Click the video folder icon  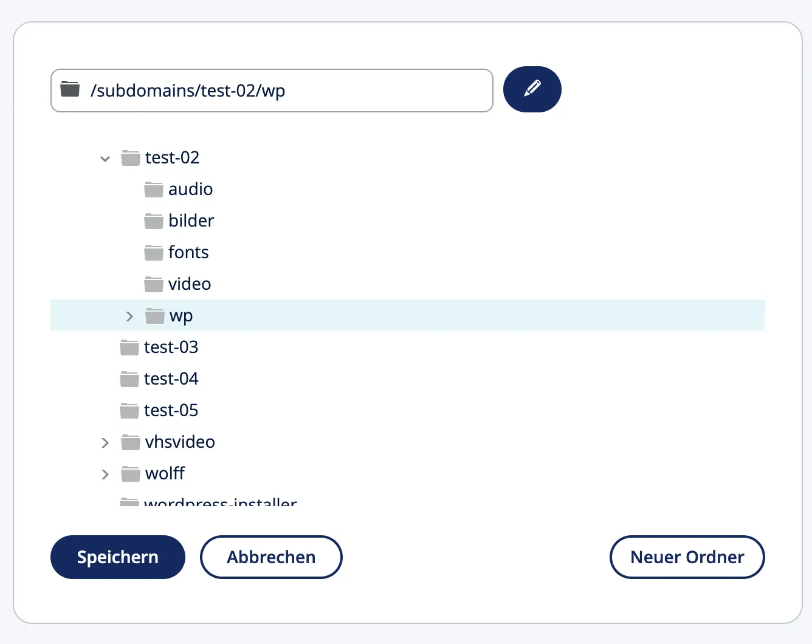[153, 284]
